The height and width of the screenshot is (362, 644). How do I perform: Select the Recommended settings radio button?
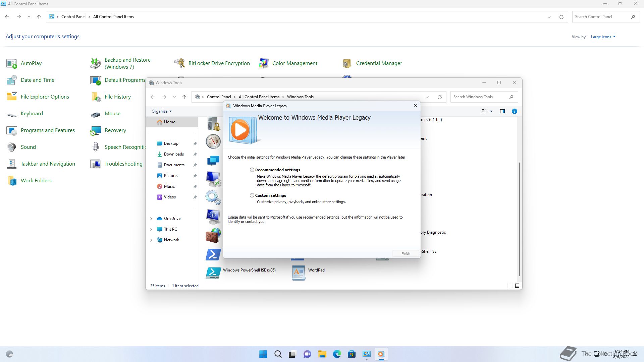[252, 170]
